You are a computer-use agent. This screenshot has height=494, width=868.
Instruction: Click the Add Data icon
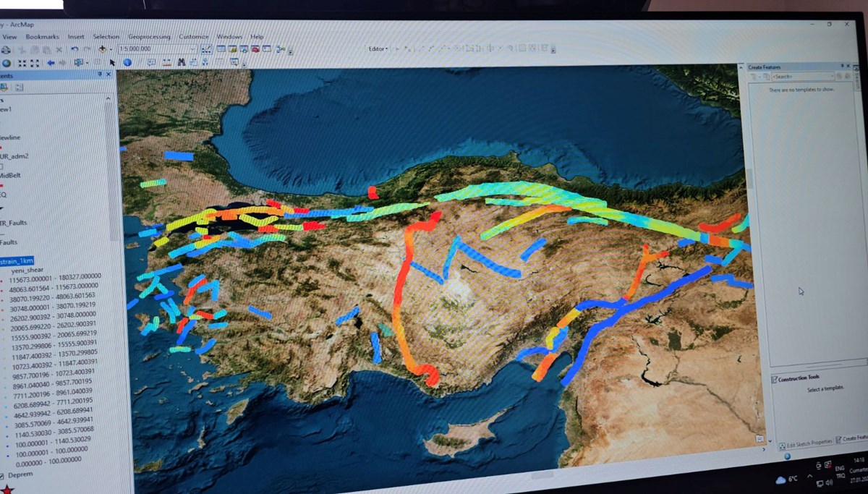point(102,49)
